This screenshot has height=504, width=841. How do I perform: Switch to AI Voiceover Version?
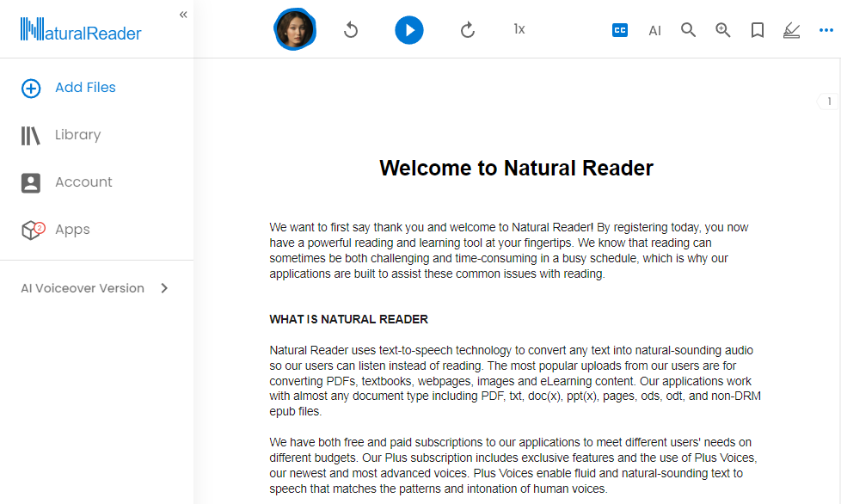tap(83, 288)
